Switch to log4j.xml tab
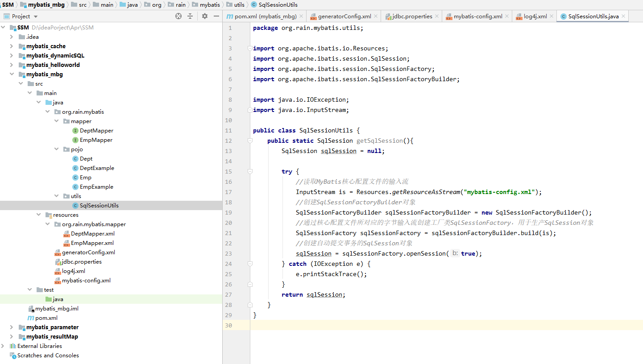This screenshot has width=643, height=364. (x=531, y=16)
